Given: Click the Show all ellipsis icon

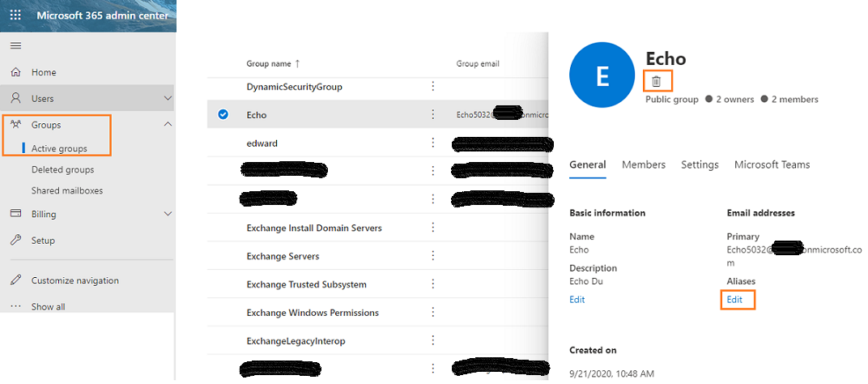Looking at the screenshot, I should pos(16,306).
